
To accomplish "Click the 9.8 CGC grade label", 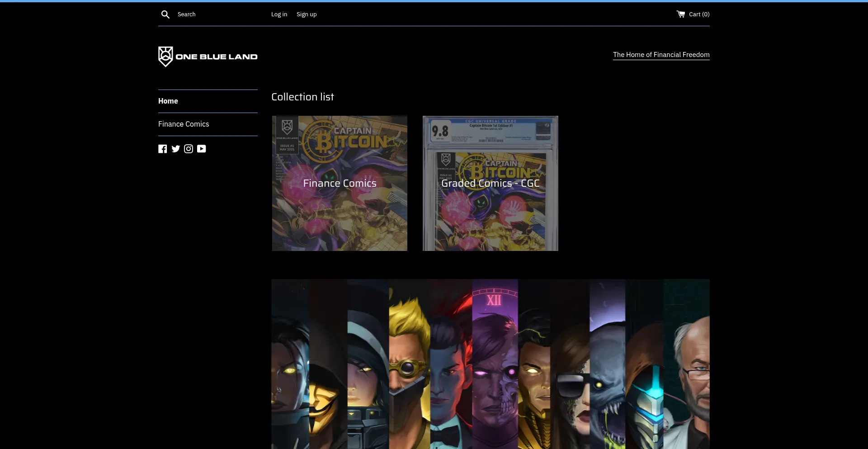I will point(440,131).
